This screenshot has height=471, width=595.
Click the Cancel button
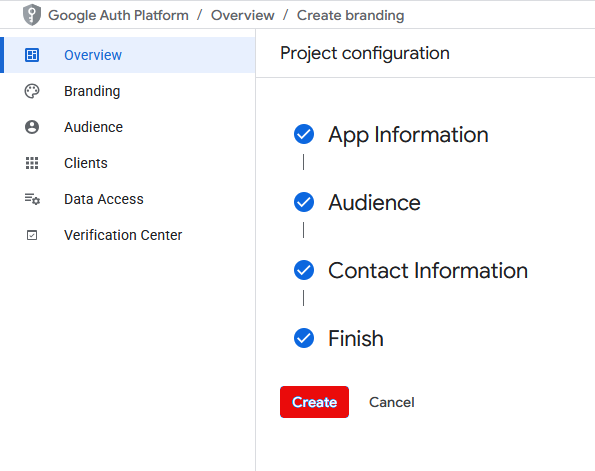click(x=392, y=402)
